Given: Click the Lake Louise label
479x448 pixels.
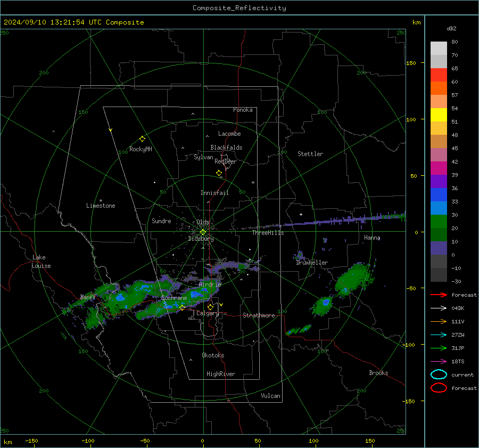Looking at the screenshot, I should coord(41,262).
